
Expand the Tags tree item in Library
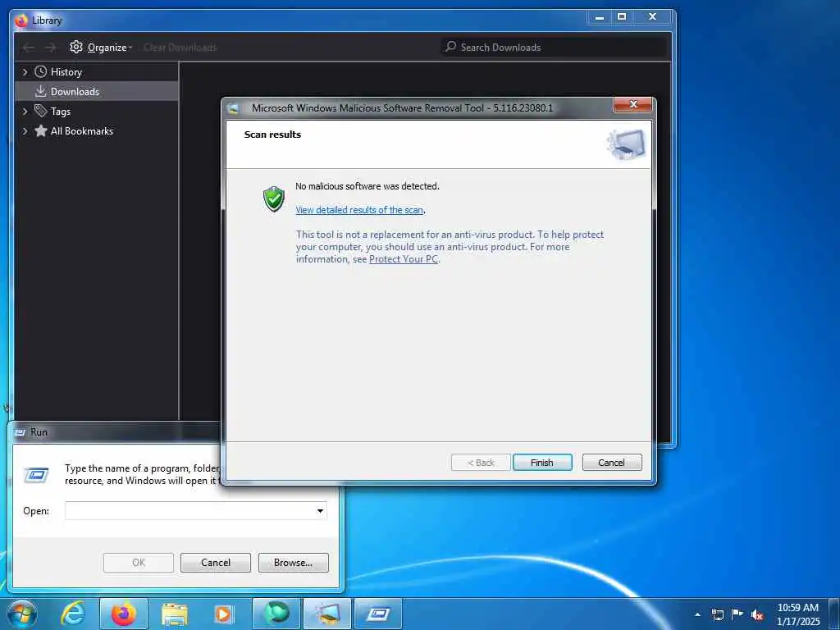point(25,112)
